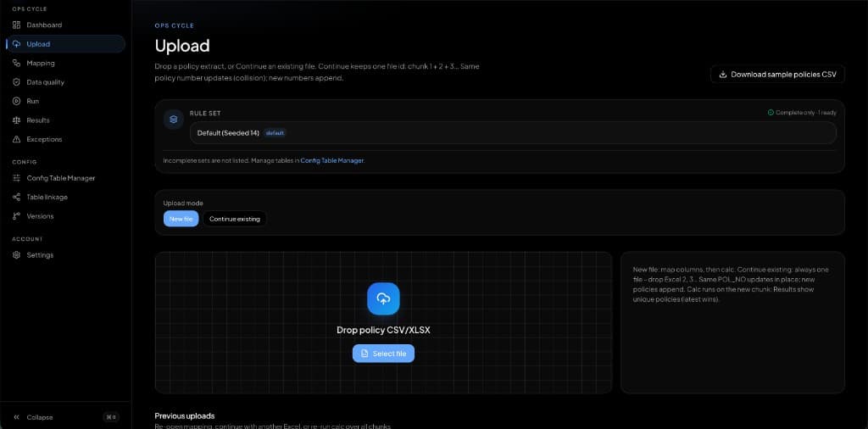868x429 pixels.
Task: Click the RULE SET label
Action: tap(205, 113)
